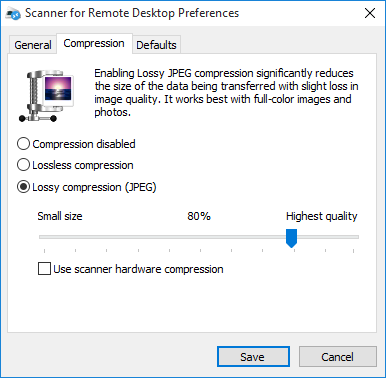Enable Use scanner hardware compression checkbox
Image resolution: width=386 pixels, height=378 pixels.
(x=44, y=269)
